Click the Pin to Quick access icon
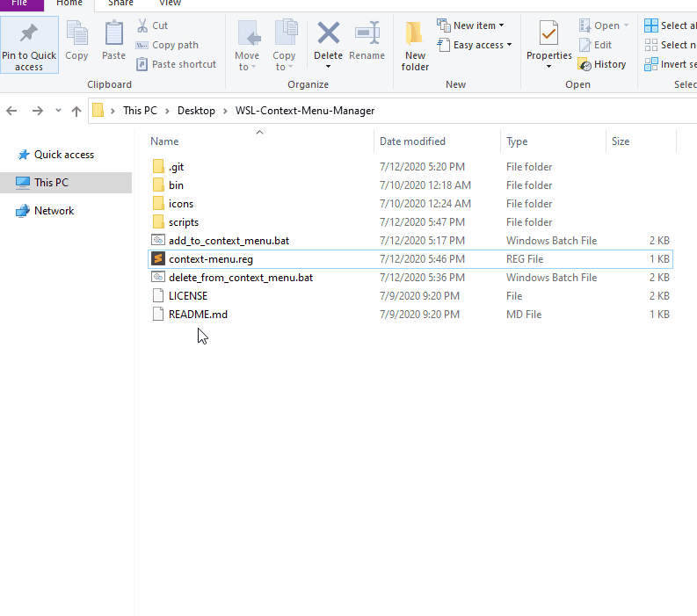Image resolution: width=697 pixels, height=616 pixels. tap(29, 33)
